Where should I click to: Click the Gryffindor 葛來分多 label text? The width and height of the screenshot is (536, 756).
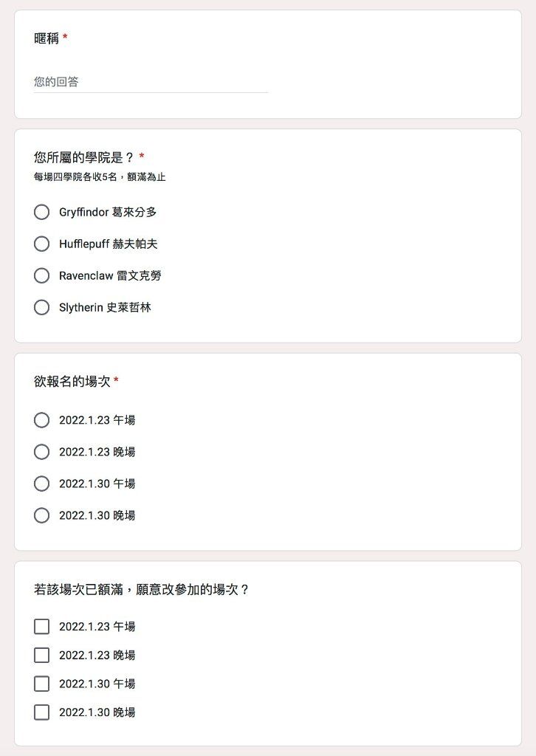pyautogui.click(x=108, y=212)
